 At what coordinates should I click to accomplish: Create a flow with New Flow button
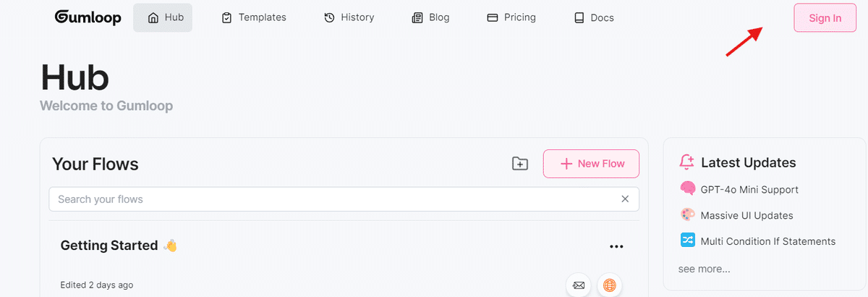[591, 164]
